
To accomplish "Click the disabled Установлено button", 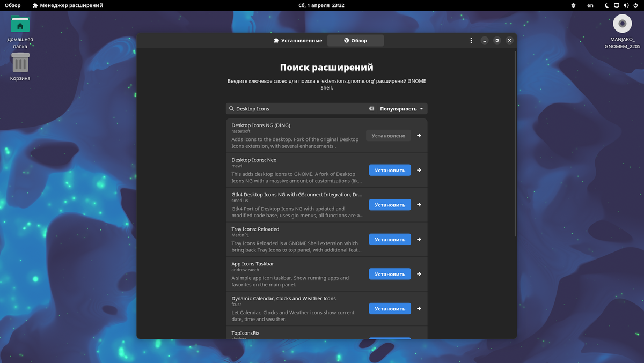I will click(389, 136).
